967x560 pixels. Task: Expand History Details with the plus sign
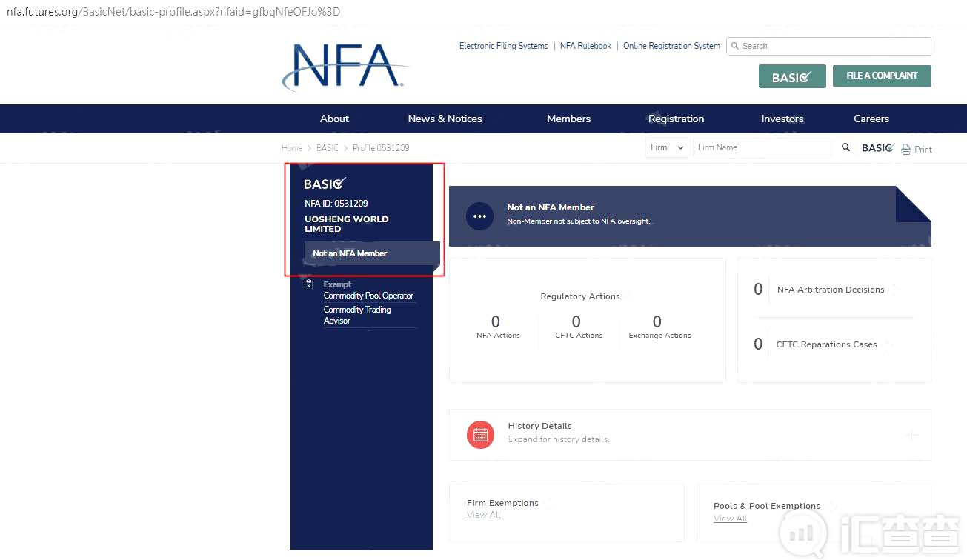coord(912,435)
